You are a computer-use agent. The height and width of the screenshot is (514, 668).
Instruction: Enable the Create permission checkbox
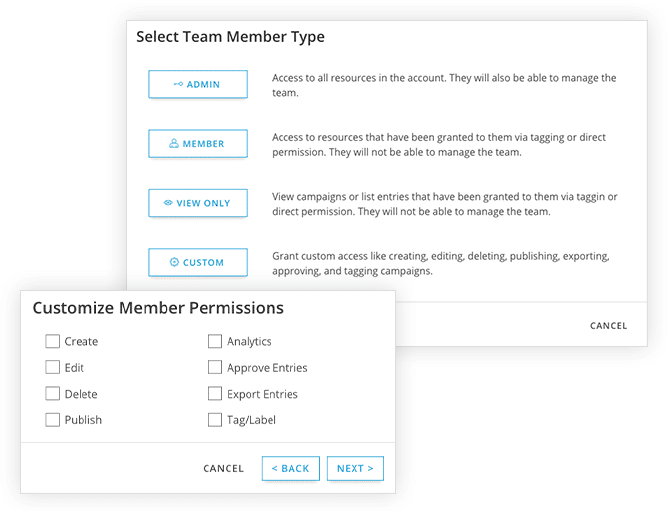click(53, 341)
